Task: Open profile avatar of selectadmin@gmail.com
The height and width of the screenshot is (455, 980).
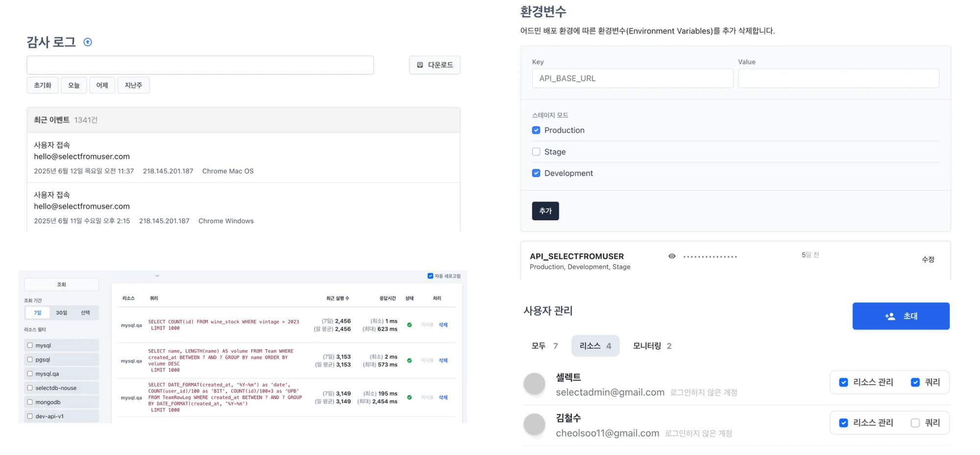Action: tap(534, 384)
